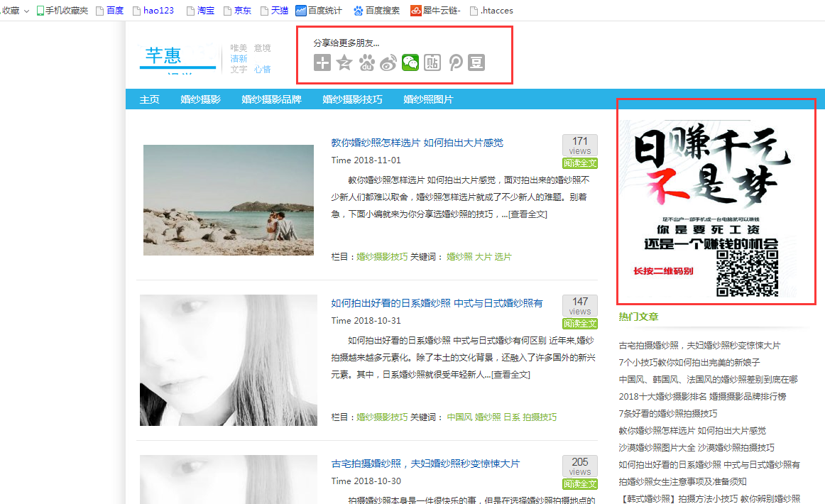Click 阅读全文 button under 205 views

pos(580,484)
